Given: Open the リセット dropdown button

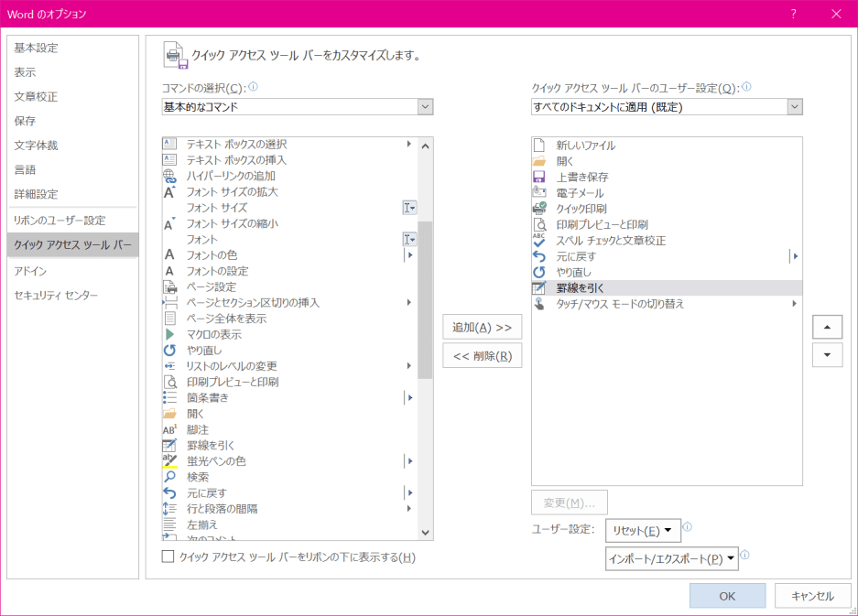Looking at the screenshot, I should coord(643,530).
